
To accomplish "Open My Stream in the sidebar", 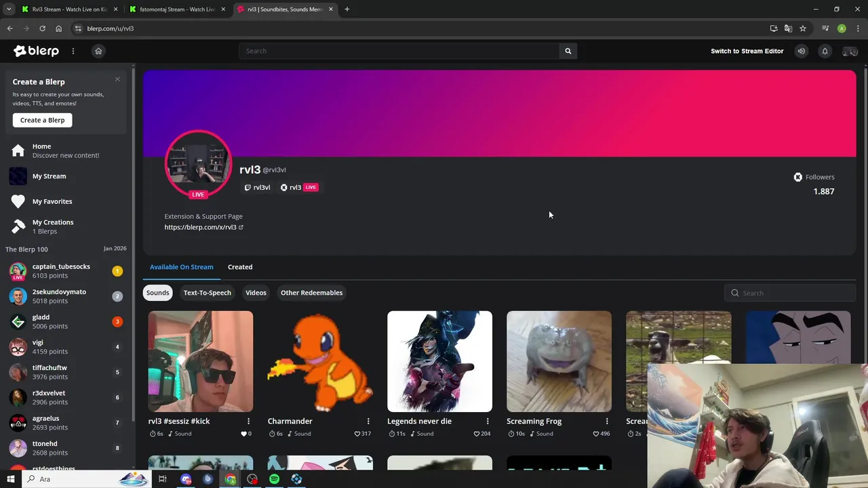I will pos(66,176).
